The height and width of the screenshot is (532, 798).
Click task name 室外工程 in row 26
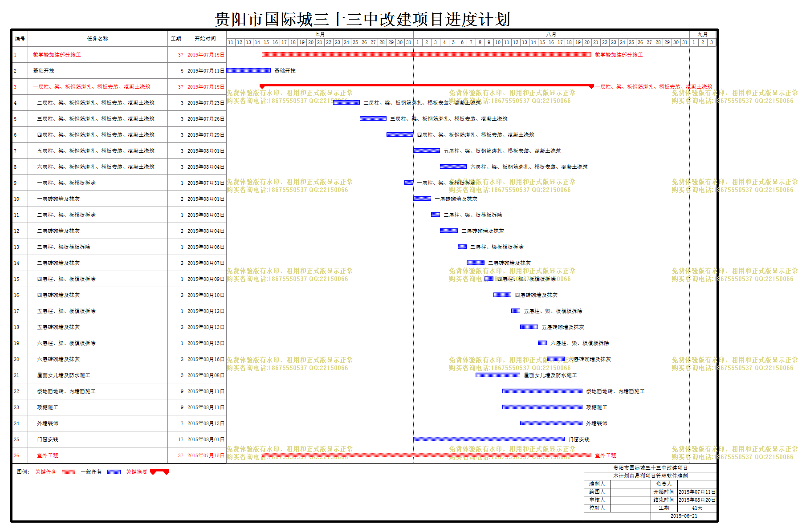click(48, 455)
